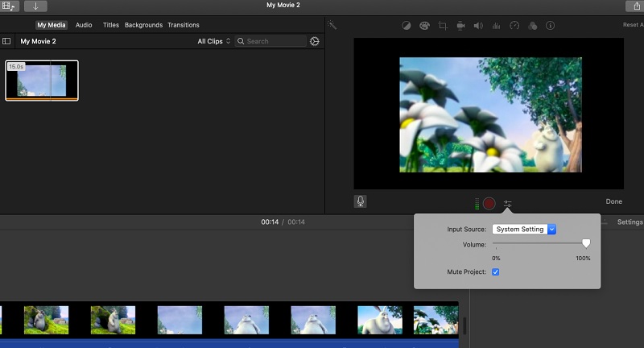Select the cropping tool
Viewport: 644px width, 348px height.
[x=443, y=26]
